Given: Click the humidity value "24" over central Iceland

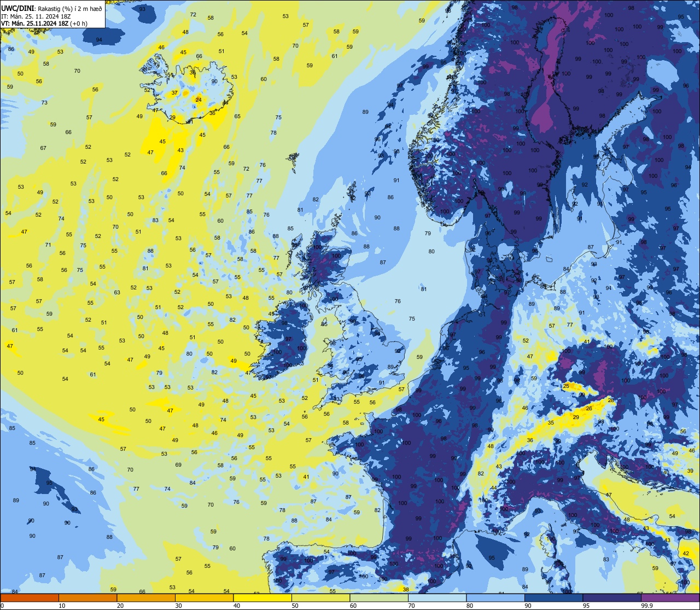Looking at the screenshot, I should click(198, 100).
